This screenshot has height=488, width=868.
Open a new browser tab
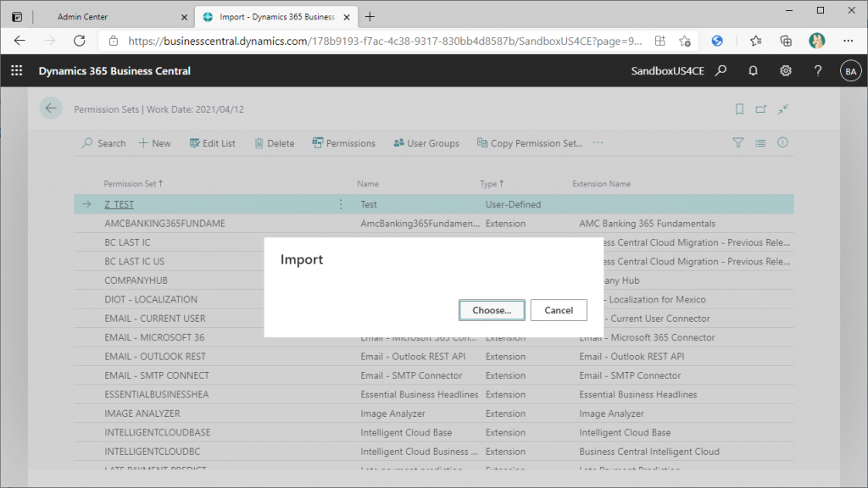coord(370,17)
